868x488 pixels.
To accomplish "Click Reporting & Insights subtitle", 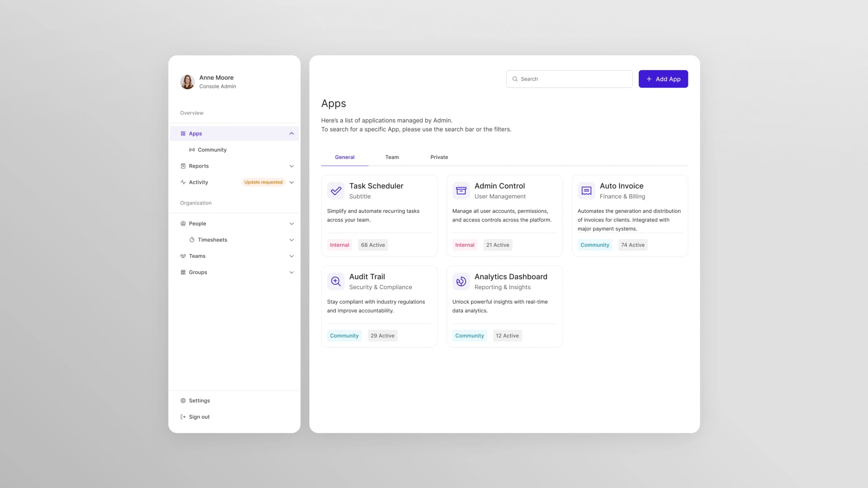I will click(x=503, y=287).
